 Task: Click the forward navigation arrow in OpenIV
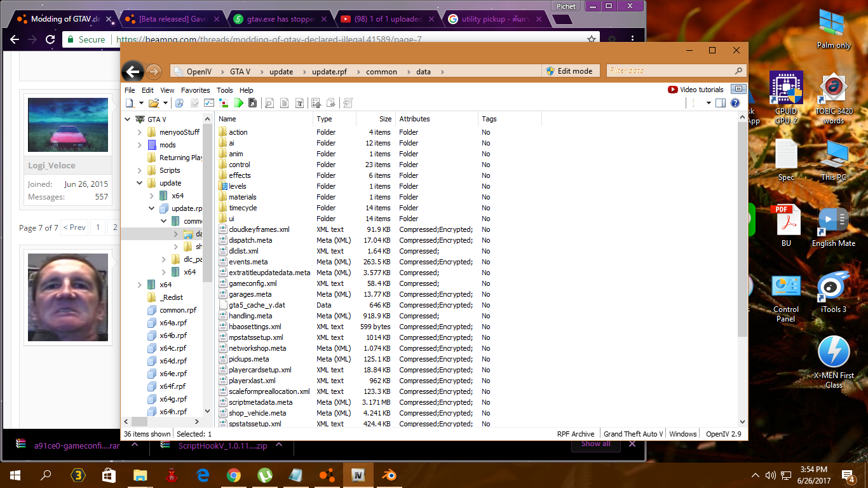153,71
